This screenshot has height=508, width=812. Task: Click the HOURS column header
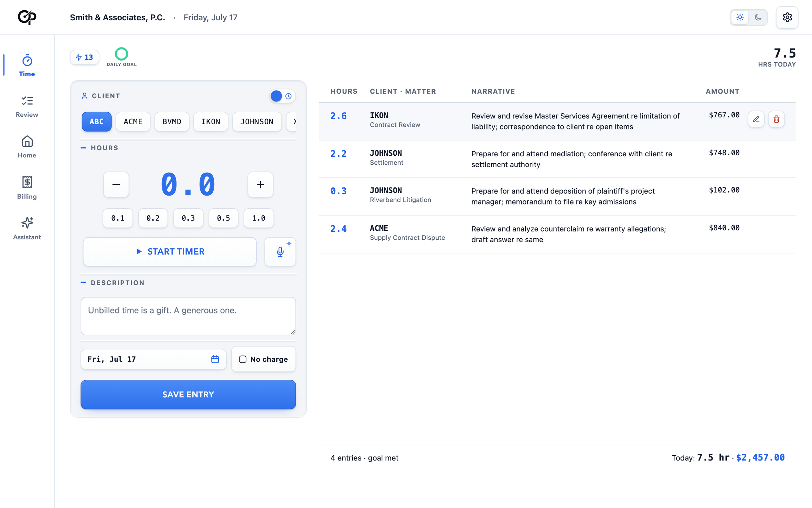pyautogui.click(x=344, y=91)
